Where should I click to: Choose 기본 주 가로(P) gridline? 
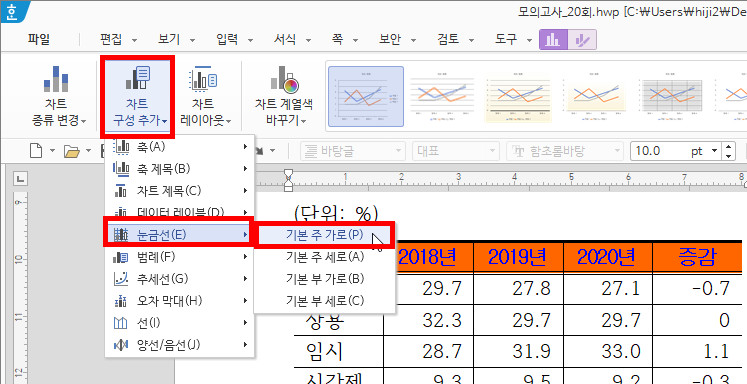pyautogui.click(x=325, y=234)
